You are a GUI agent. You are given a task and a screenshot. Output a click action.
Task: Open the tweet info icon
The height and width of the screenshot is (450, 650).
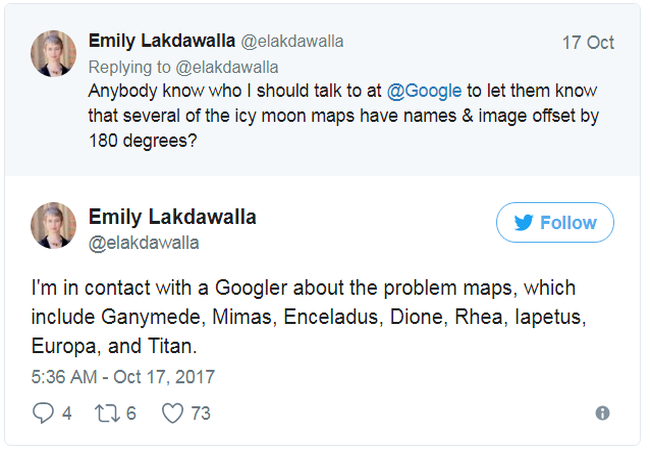point(602,412)
